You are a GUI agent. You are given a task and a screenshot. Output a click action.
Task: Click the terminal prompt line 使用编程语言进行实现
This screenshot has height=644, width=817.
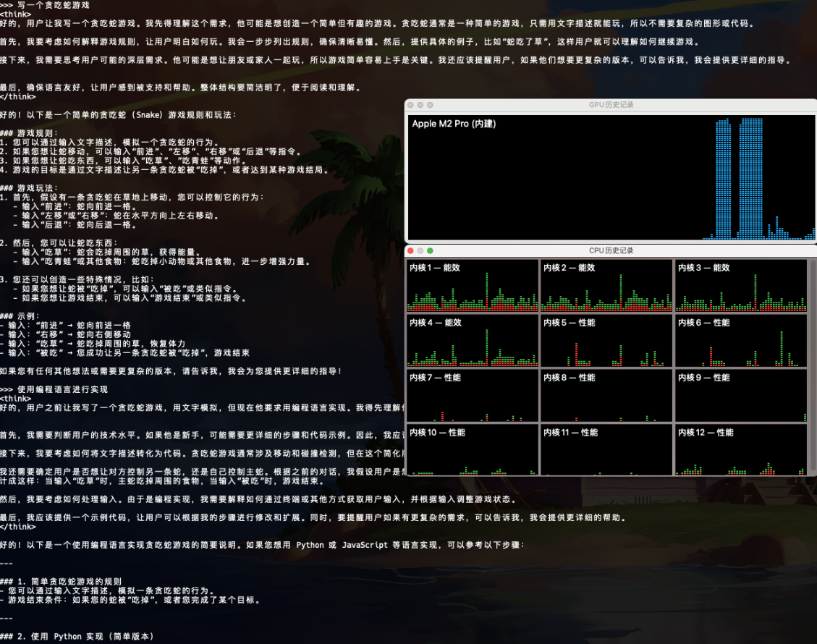pyautogui.click(x=67, y=389)
